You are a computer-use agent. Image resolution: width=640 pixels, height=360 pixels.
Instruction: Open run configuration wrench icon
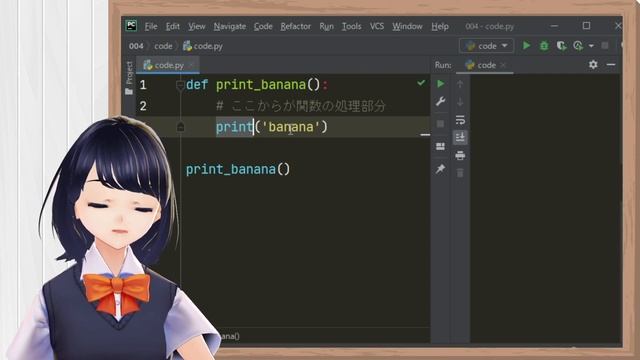pyautogui.click(x=440, y=102)
